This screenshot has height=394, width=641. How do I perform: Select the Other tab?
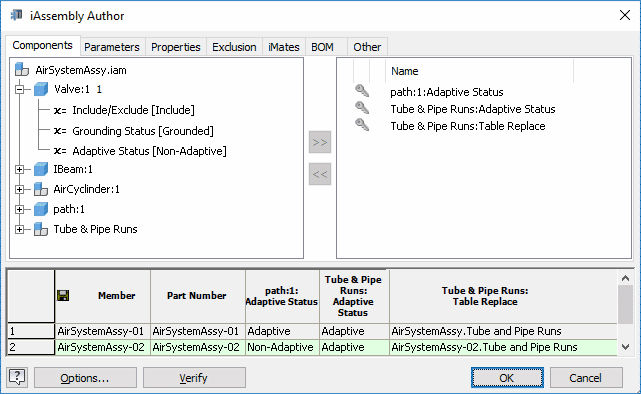tap(367, 47)
